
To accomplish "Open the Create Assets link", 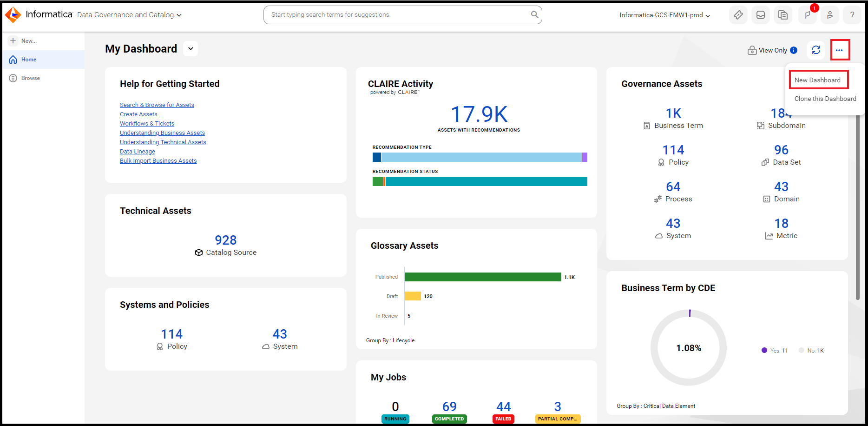I will click(x=138, y=114).
